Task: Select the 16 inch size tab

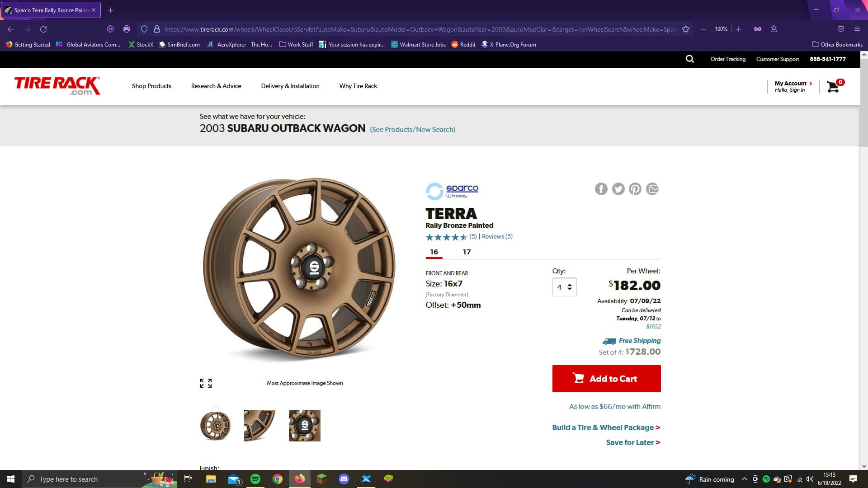Action: click(434, 252)
